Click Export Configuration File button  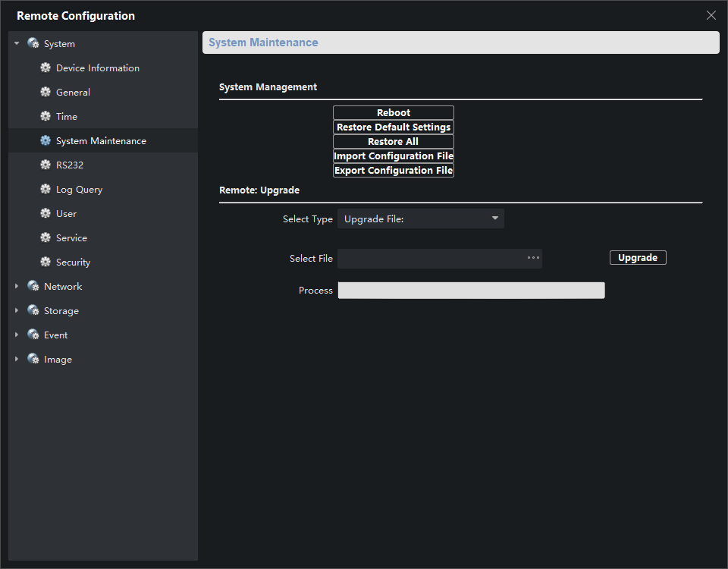tap(394, 171)
